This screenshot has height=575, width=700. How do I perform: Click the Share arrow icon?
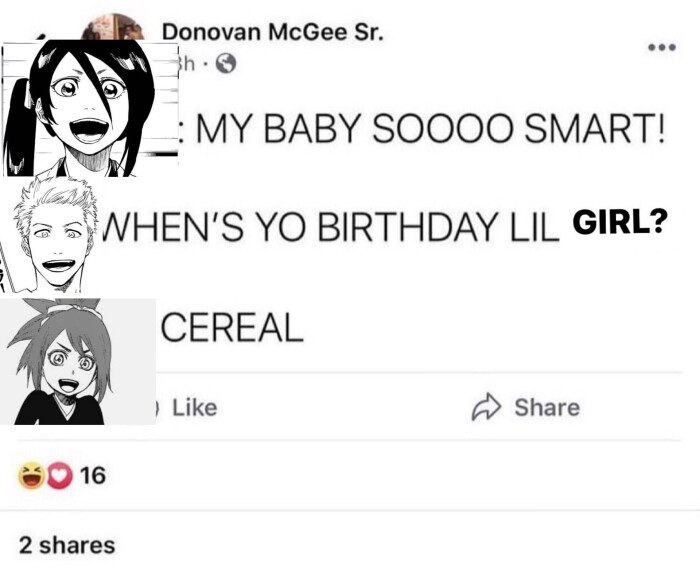tap(486, 407)
